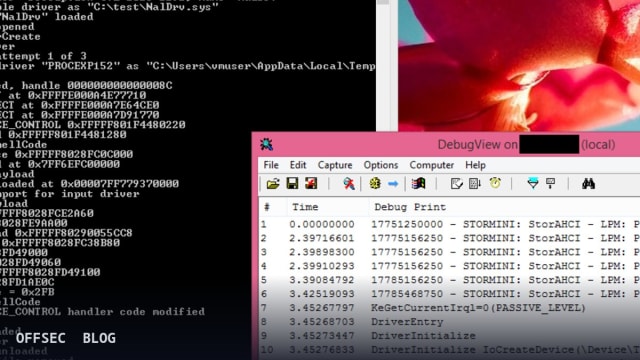Click console address 0xFFFFF8028FC38B80

click(61, 242)
